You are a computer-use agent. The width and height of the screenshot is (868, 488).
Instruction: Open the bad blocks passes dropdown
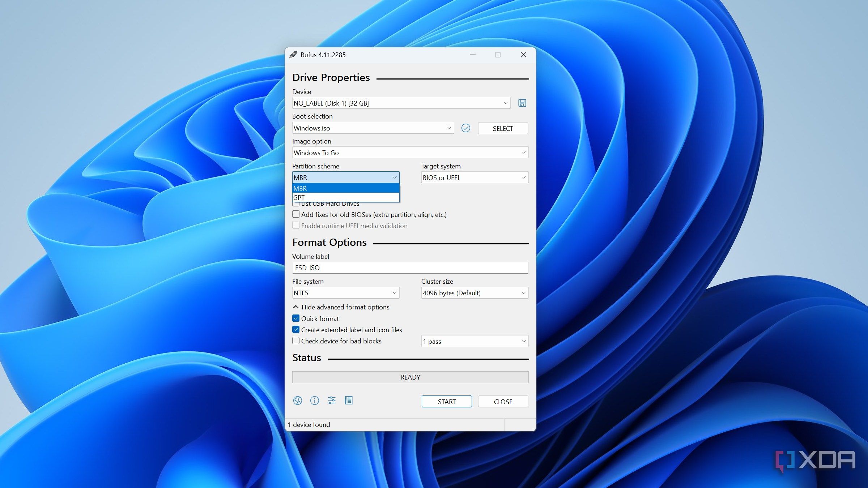[x=475, y=341]
